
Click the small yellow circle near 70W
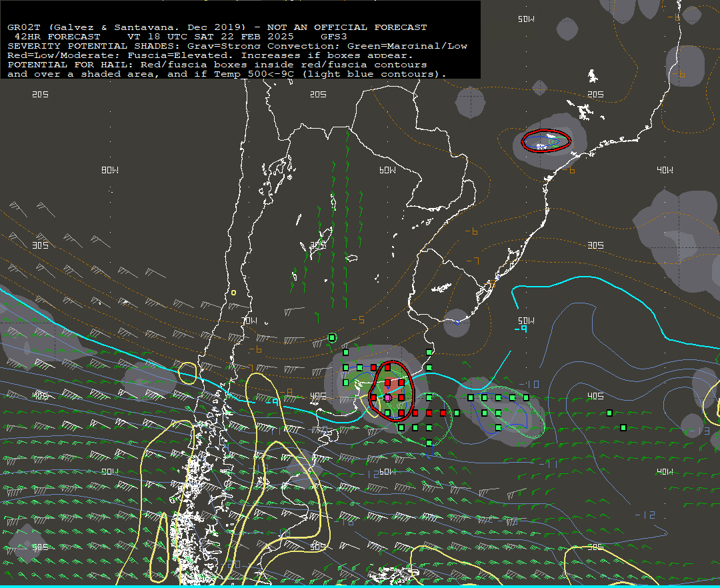point(233,293)
